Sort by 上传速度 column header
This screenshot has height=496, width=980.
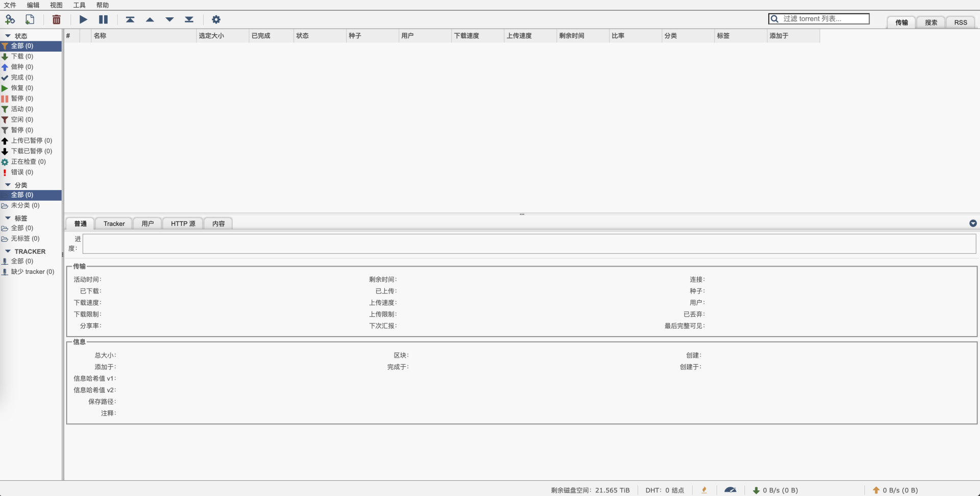click(530, 36)
